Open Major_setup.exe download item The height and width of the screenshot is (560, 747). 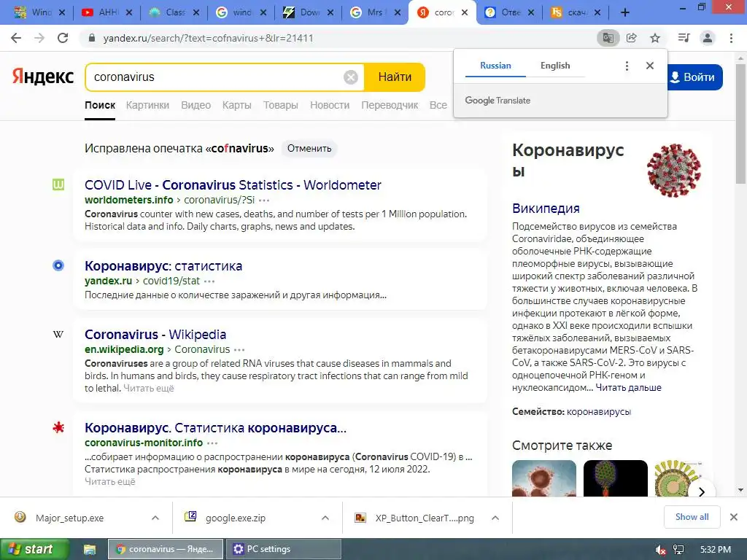coord(71,518)
